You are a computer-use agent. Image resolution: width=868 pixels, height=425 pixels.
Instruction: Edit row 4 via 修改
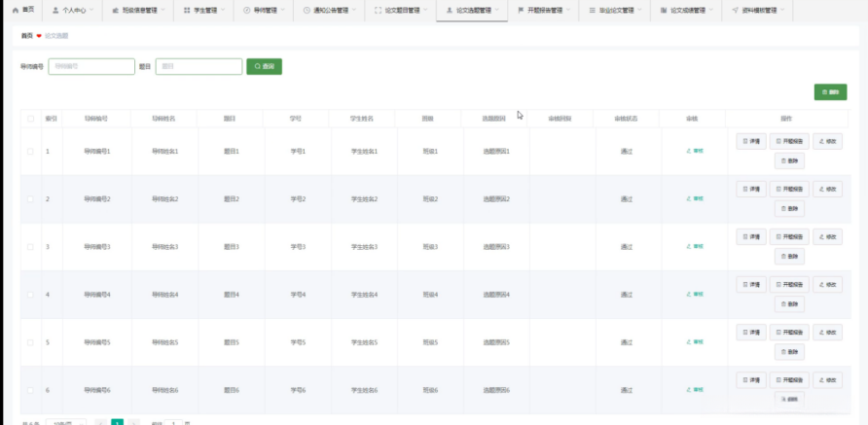(x=827, y=284)
